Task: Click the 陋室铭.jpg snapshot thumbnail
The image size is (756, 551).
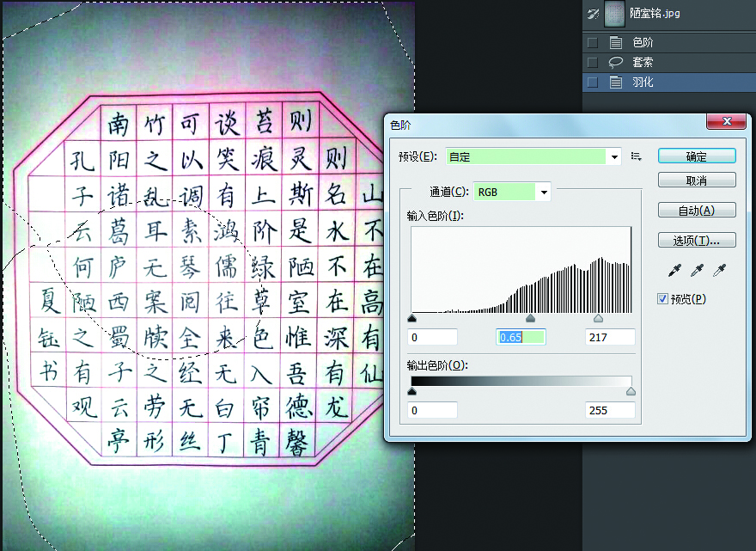Action: pyautogui.click(x=615, y=14)
